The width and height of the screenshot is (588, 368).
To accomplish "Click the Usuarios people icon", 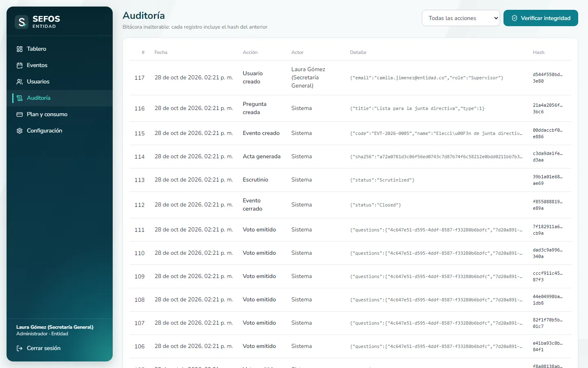I will click(x=20, y=82).
